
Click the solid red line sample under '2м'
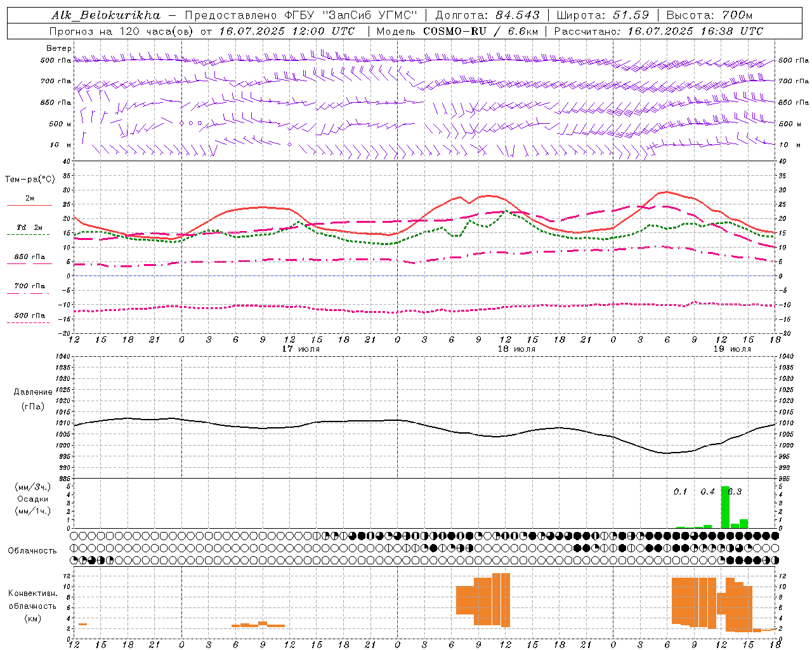click(29, 205)
